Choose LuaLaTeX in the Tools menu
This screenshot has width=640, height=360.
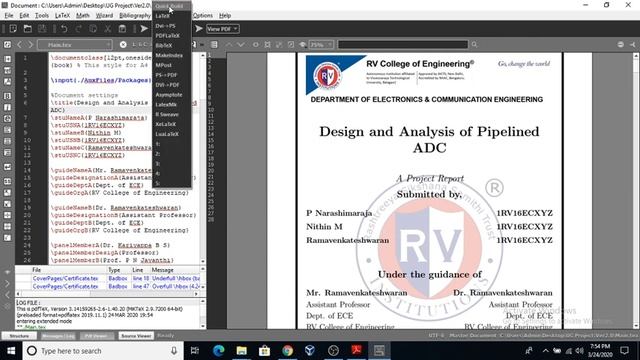coord(171,134)
